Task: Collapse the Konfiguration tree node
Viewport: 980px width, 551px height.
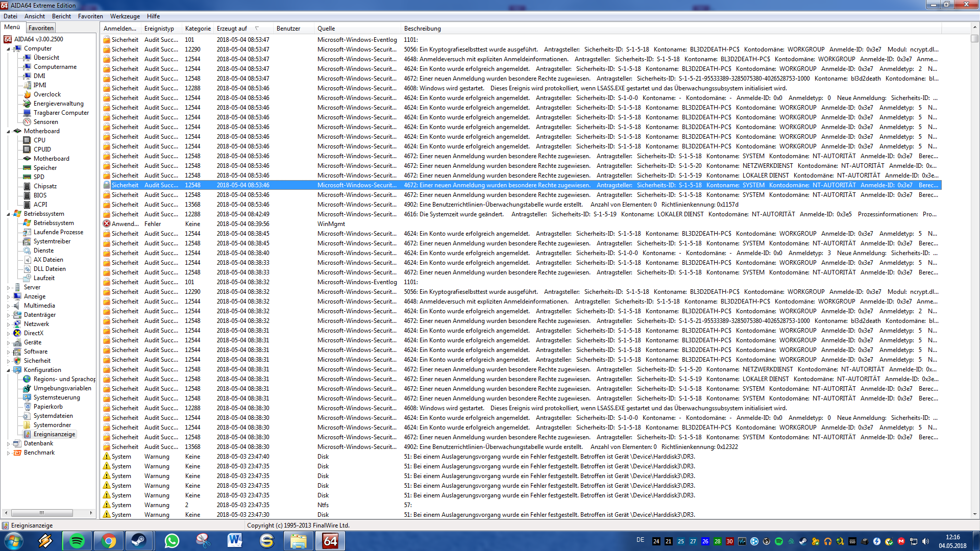Action: (8, 370)
